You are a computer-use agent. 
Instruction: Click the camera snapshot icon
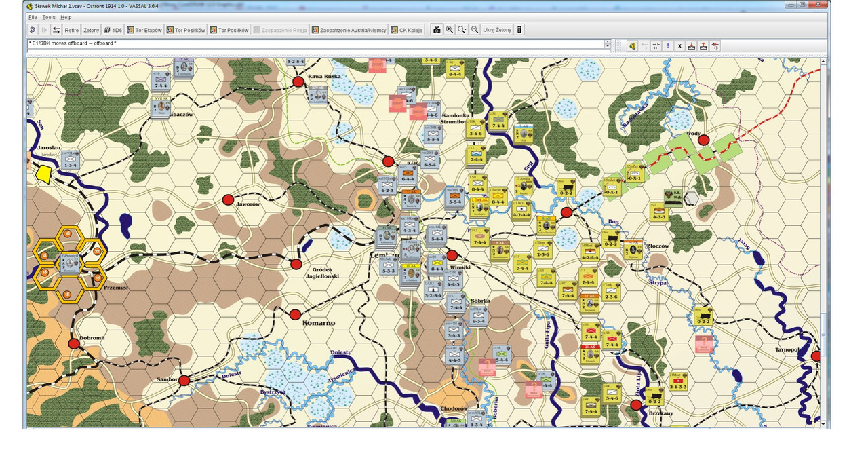click(x=437, y=30)
